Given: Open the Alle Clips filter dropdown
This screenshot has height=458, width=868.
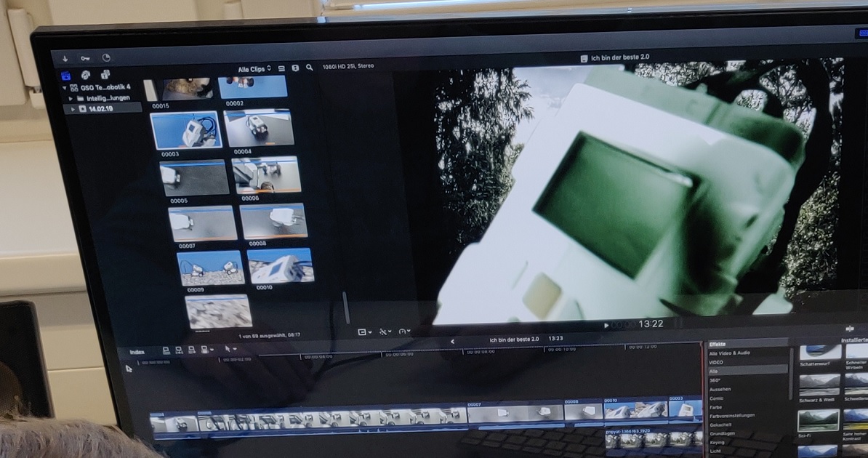Looking at the screenshot, I should 254,68.
